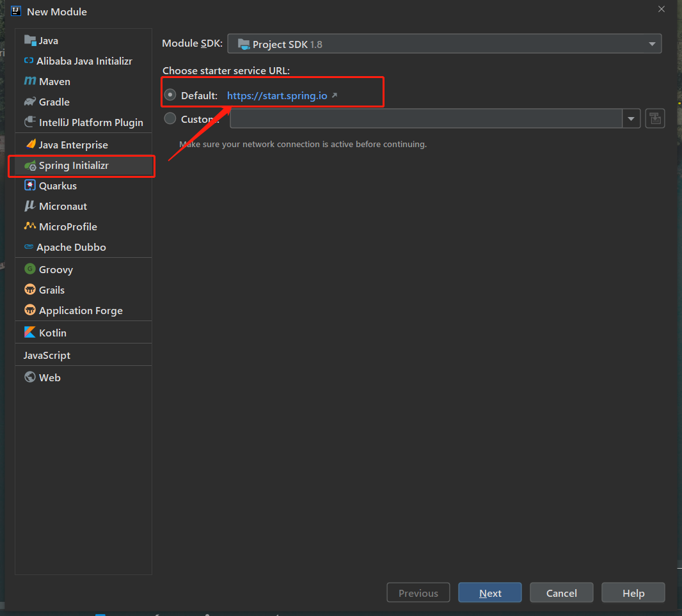Viewport: 682px width, 616px height.
Task: Click the external link arrow after start.spring.io
Action: pos(335,95)
